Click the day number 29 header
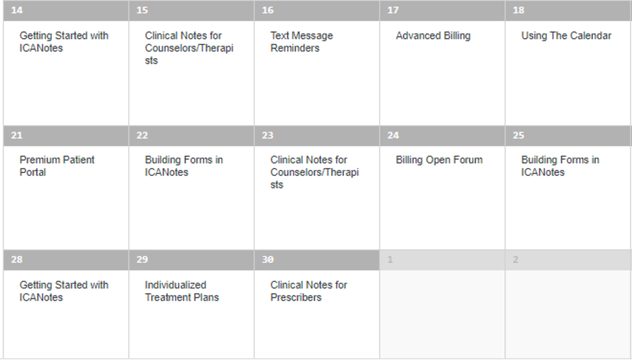Image resolution: width=632 pixels, height=364 pixels. 190,260
